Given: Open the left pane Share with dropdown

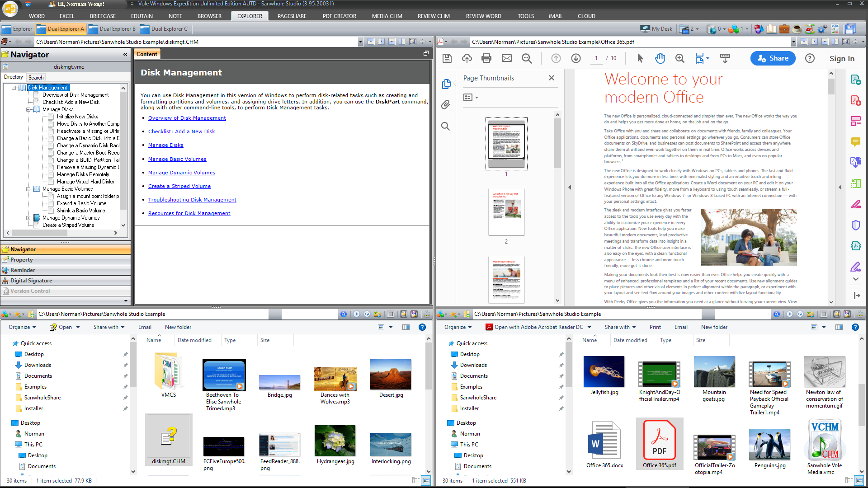Looking at the screenshot, I should (x=109, y=327).
